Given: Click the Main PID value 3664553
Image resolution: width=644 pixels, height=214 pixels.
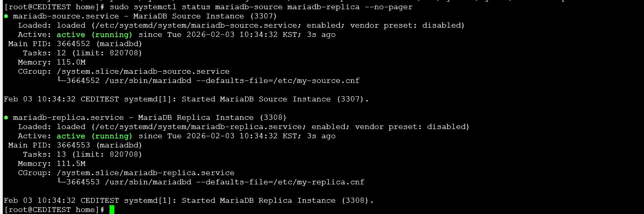Looking at the screenshot, I should click(x=73, y=145).
